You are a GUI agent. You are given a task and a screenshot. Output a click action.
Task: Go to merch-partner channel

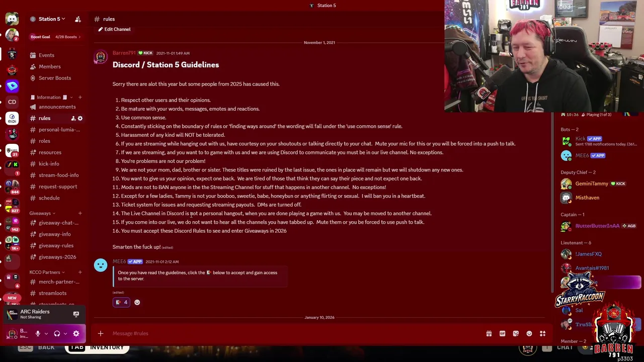coord(59,282)
